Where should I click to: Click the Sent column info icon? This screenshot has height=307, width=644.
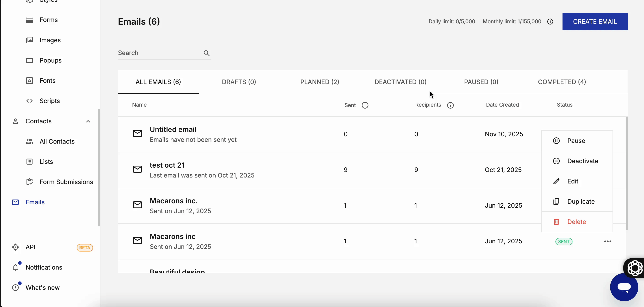tap(365, 105)
